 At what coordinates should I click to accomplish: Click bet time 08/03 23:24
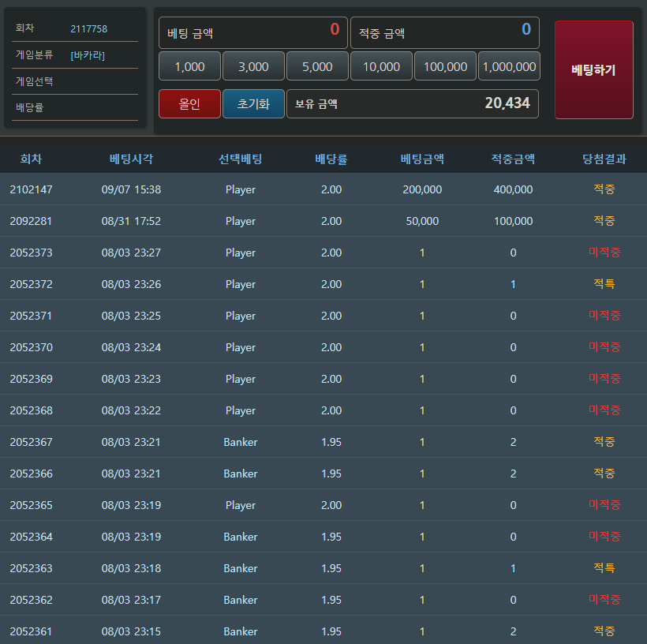[131, 347]
